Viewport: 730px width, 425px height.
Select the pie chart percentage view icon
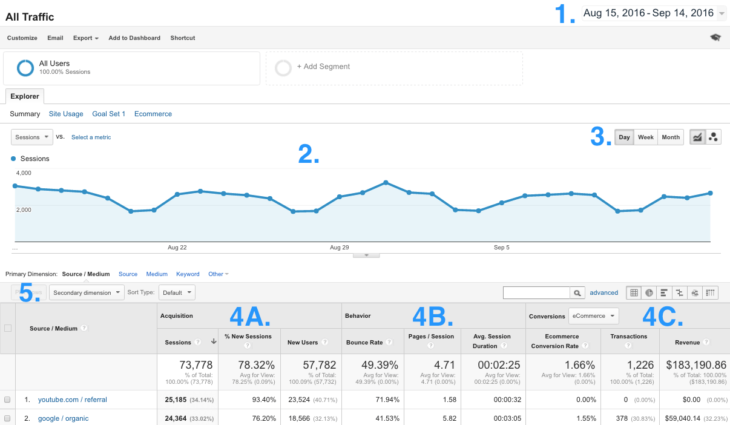click(x=649, y=293)
